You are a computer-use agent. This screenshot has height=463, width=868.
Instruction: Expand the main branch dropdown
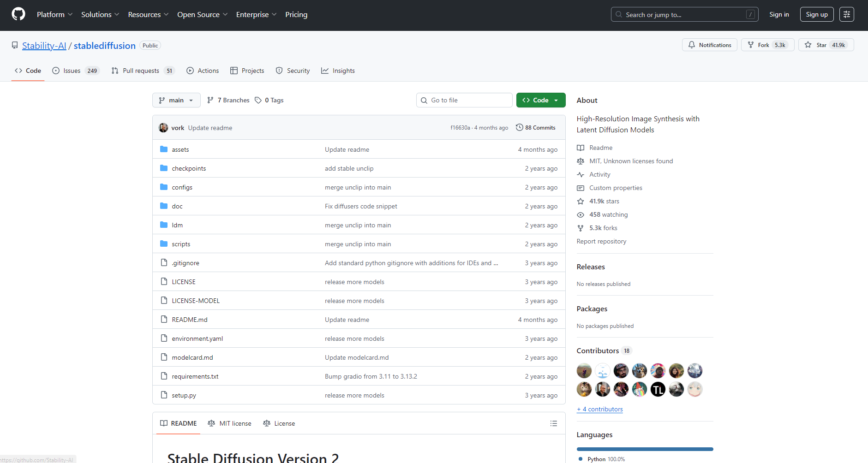tap(176, 100)
